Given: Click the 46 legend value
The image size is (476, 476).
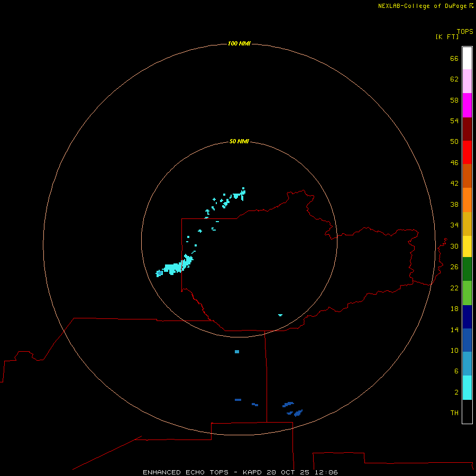Looking at the screenshot, I should [454, 163].
